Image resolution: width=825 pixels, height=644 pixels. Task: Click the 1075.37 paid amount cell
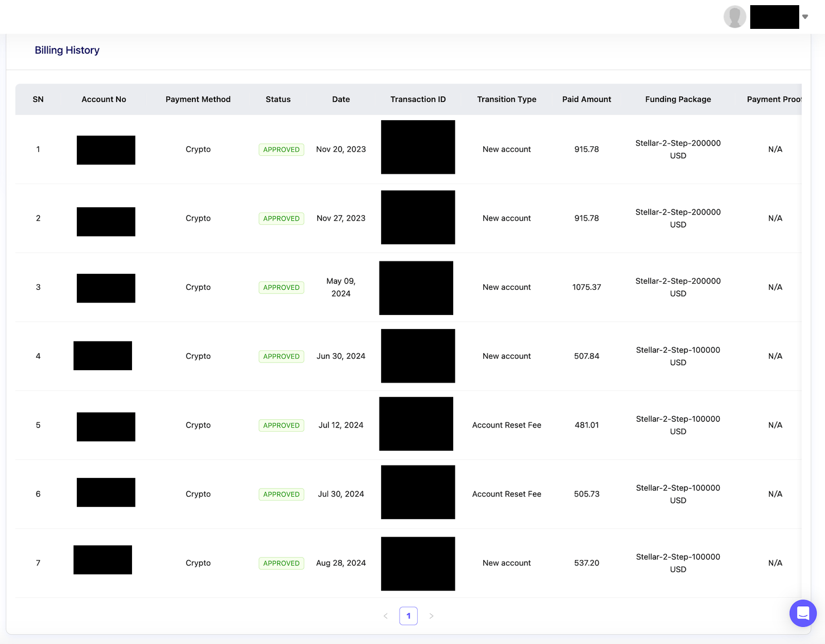(586, 287)
